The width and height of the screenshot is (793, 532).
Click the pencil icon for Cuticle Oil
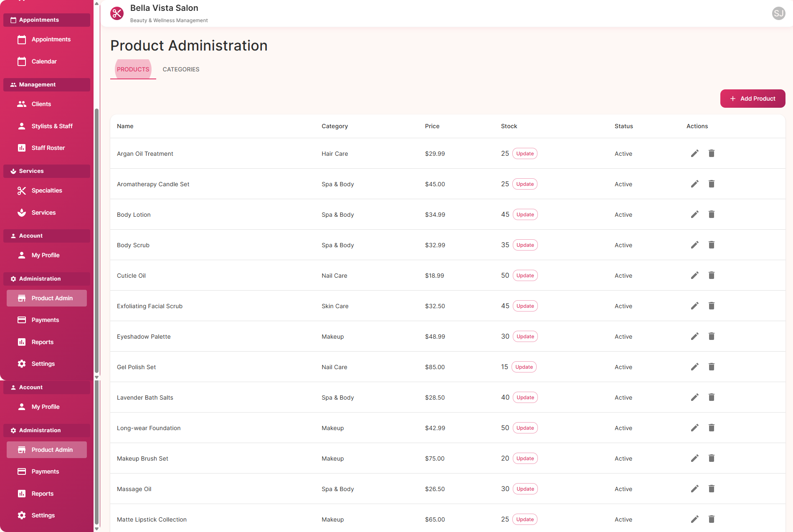pyautogui.click(x=694, y=276)
